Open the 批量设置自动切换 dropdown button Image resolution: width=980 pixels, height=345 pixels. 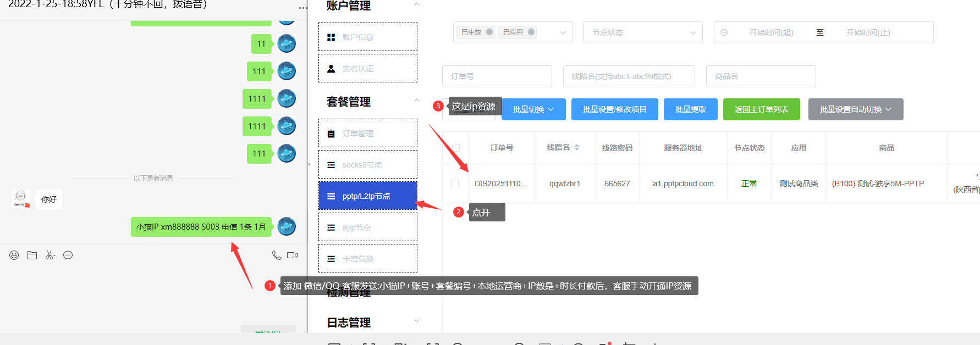(856, 109)
